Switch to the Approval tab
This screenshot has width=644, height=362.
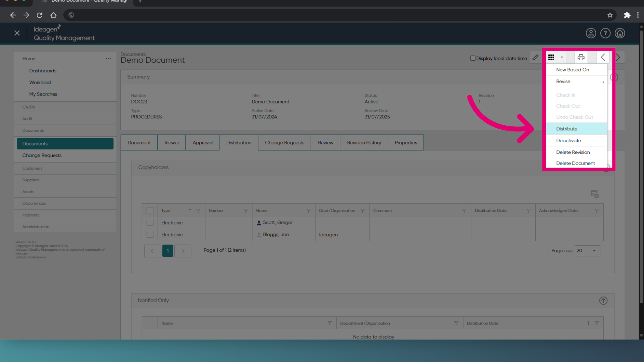[203, 143]
